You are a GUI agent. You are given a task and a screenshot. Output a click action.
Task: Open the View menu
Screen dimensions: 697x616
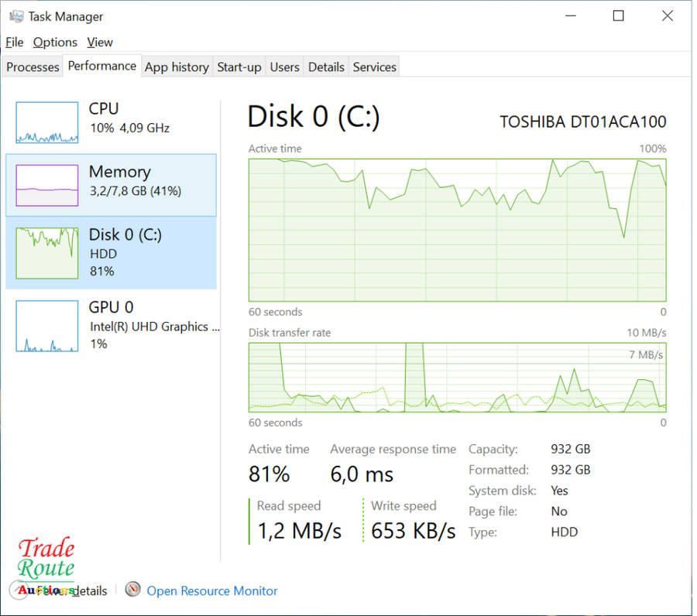pos(100,43)
